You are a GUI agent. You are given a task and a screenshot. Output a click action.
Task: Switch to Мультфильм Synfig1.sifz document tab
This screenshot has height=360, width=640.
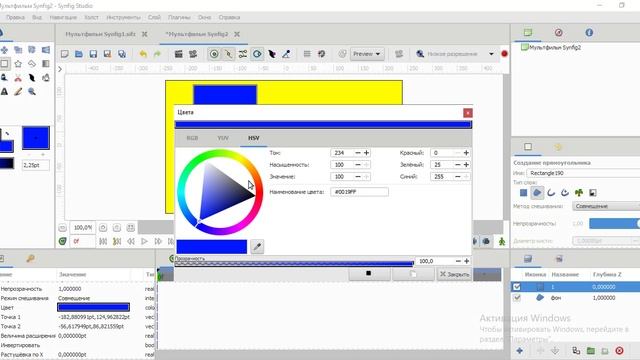(100, 34)
